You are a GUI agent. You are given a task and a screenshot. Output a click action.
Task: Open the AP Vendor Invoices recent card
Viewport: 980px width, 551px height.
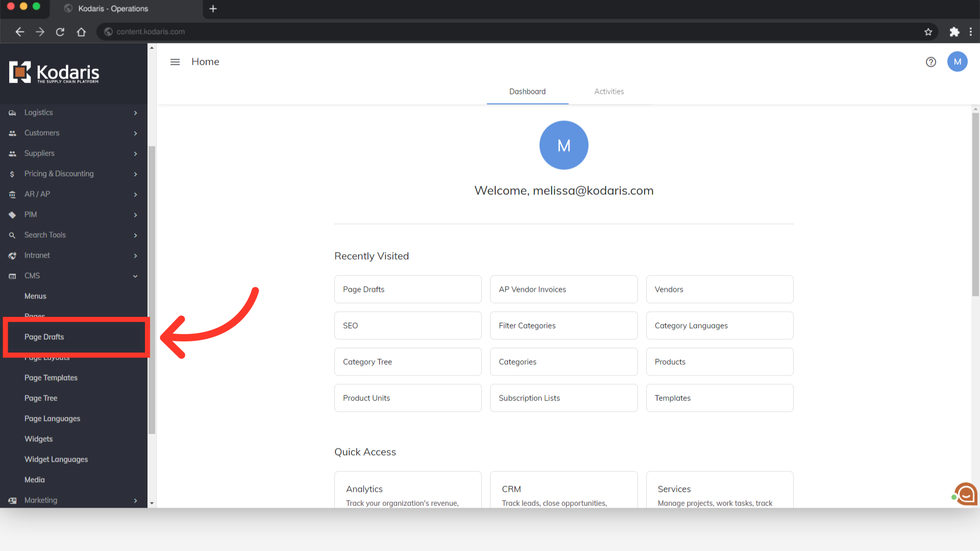563,289
